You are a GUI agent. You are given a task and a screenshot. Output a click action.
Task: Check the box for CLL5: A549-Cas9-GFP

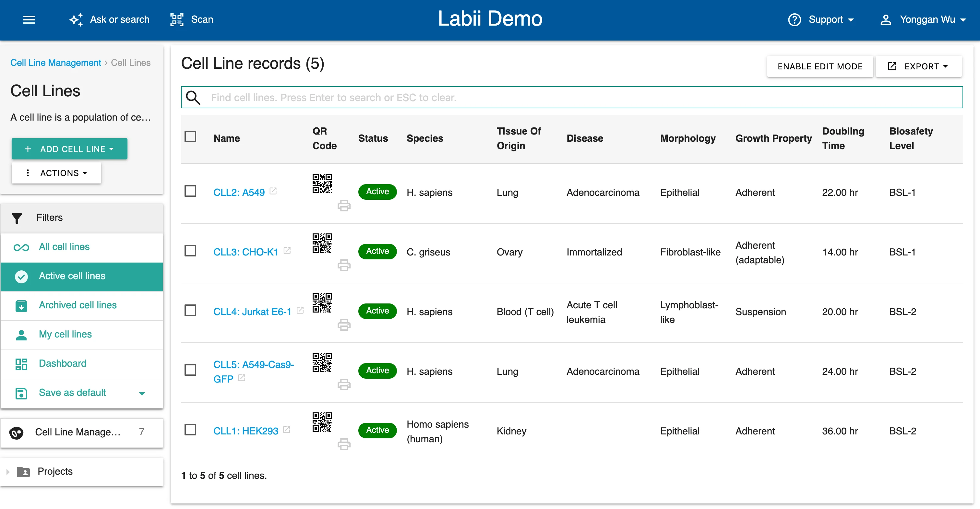click(190, 370)
